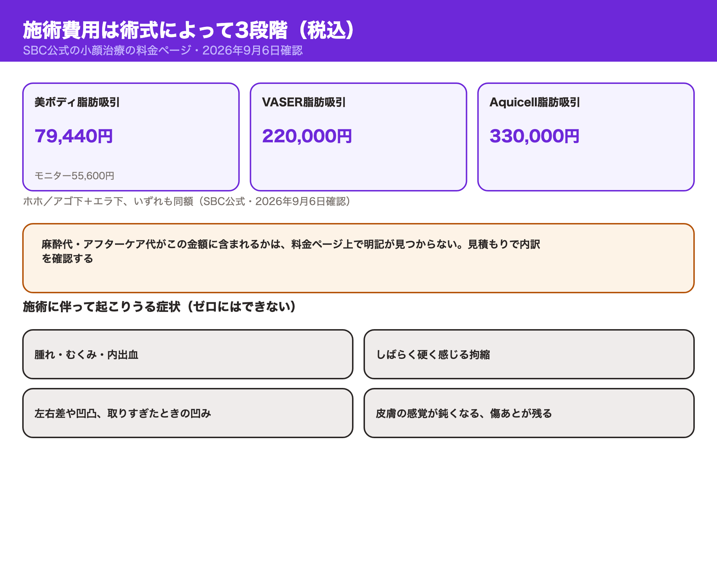The width and height of the screenshot is (717, 588).
Task: Select the 左右差や凹凸、取りすぎたときの凹み card
Action: pos(188,413)
